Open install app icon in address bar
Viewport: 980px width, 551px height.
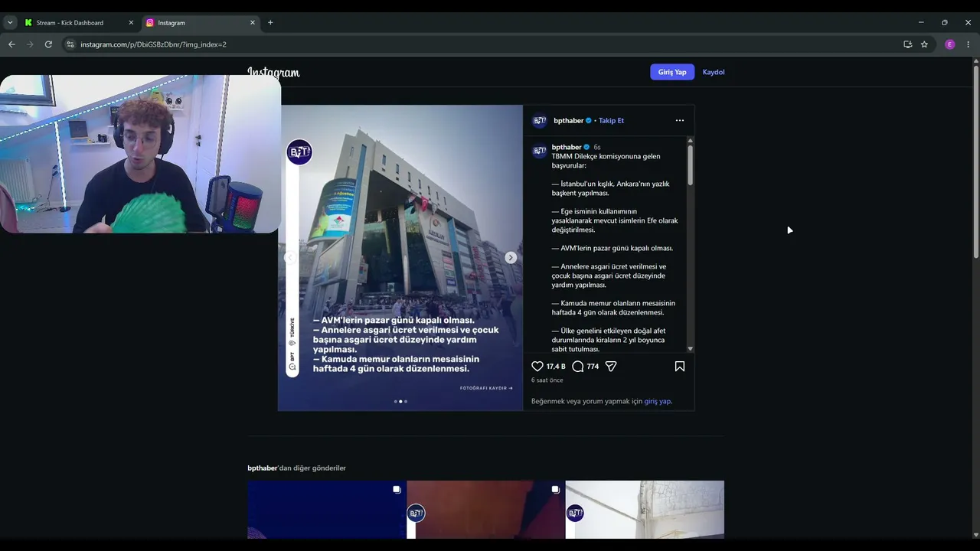pyautogui.click(x=907, y=44)
